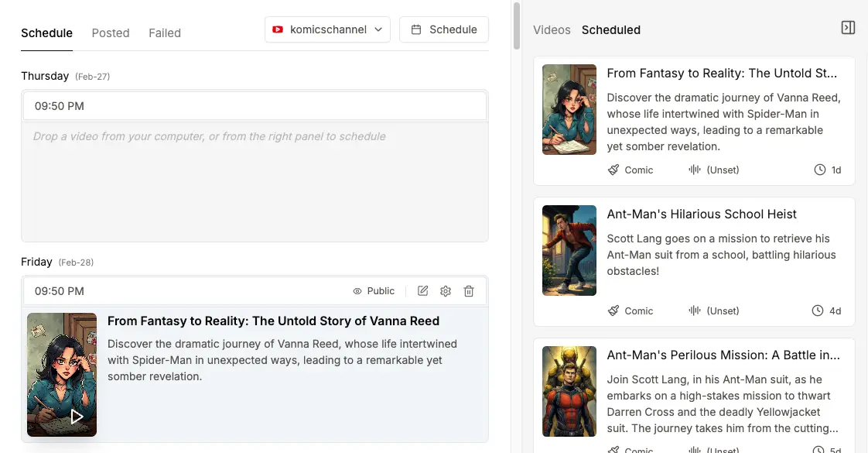The height and width of the screenshot is (453, 868).
Task: Click the clock icon showing 4d
Action: [818, 311]
